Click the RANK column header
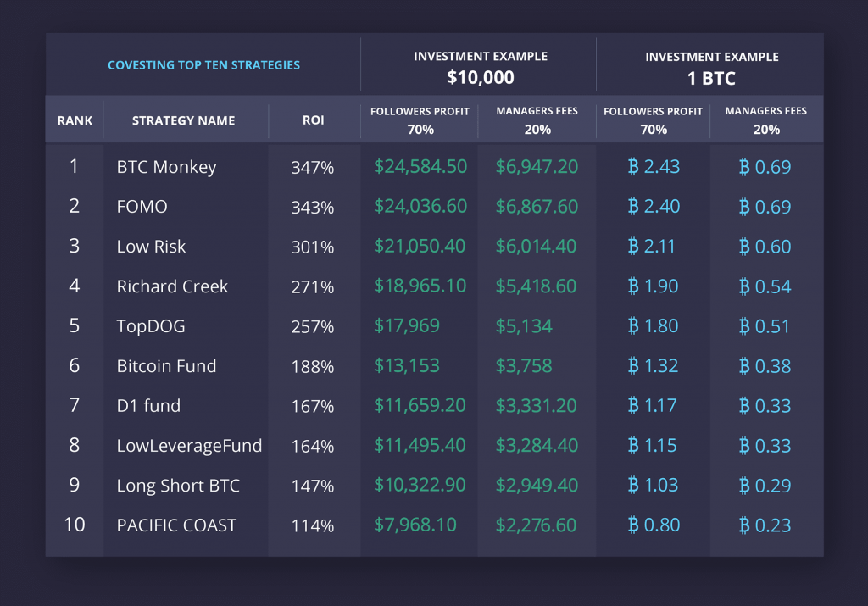The image size is (868, 606). point(75,120)
